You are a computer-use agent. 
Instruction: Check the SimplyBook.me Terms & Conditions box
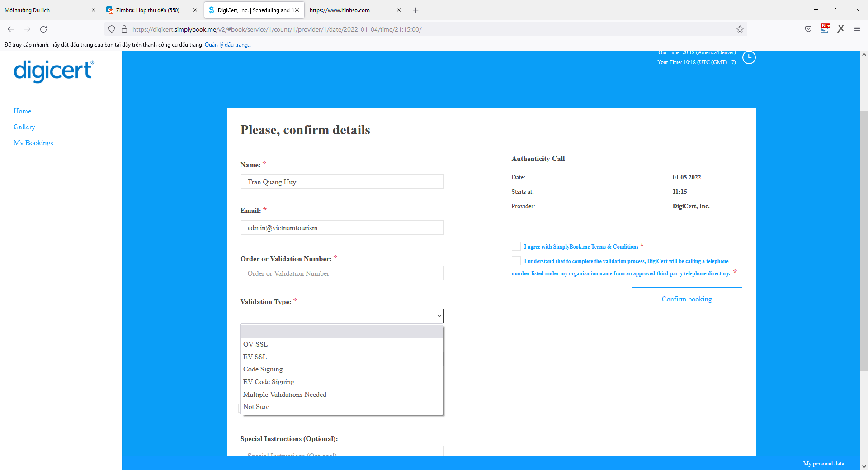pos(516,246)
